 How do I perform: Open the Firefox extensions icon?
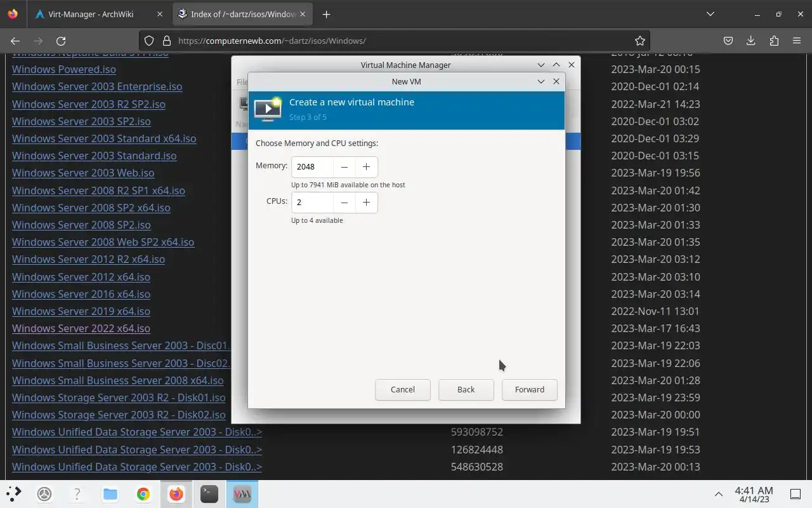coord(774,41)
